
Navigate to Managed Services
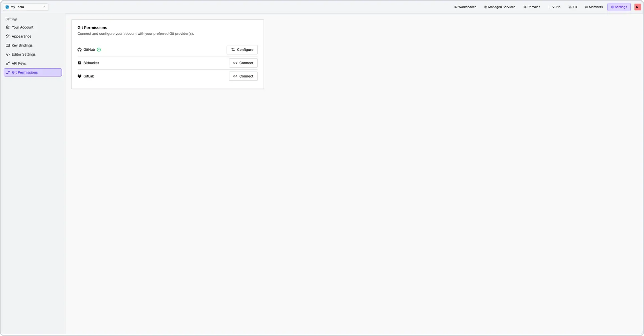tap(500, 7)
